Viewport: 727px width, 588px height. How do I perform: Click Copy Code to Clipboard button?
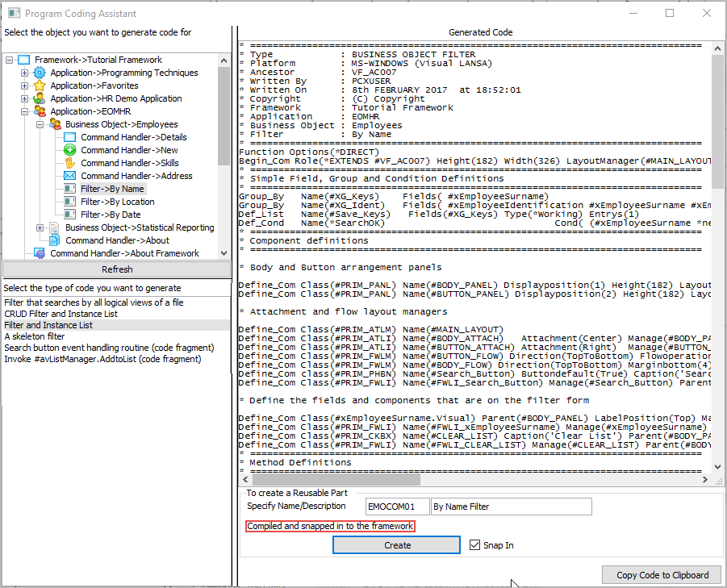click(662, 575)
